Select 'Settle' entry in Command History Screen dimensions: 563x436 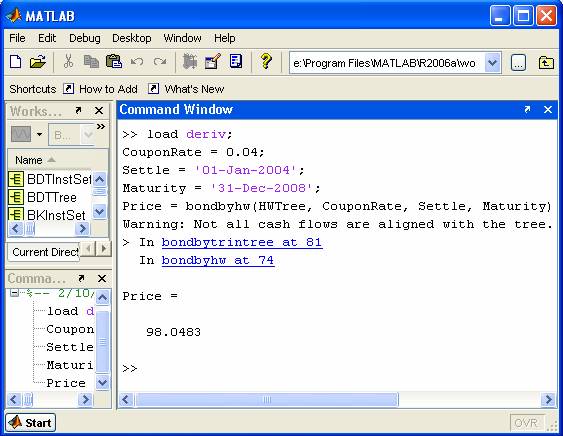(x=70, y=347)
